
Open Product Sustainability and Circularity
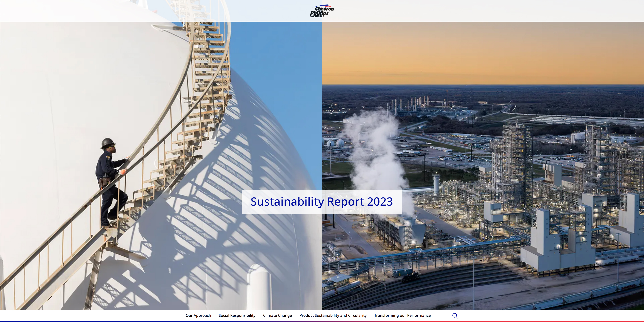(x=333, y=316)
